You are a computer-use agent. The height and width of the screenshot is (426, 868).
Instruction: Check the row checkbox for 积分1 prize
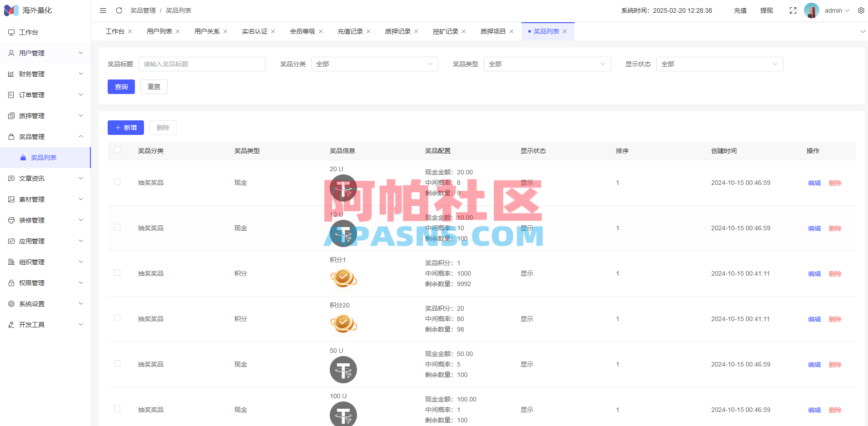pos(117,272)
